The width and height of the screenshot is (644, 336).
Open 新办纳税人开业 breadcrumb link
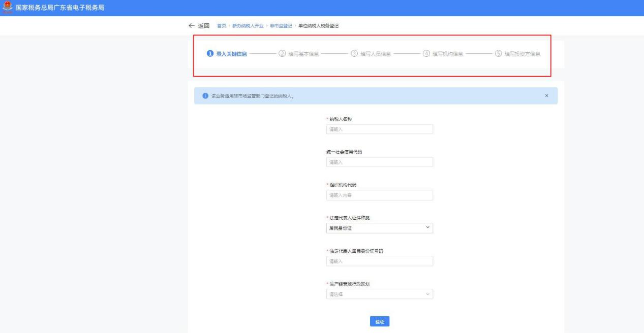point(248,26)
